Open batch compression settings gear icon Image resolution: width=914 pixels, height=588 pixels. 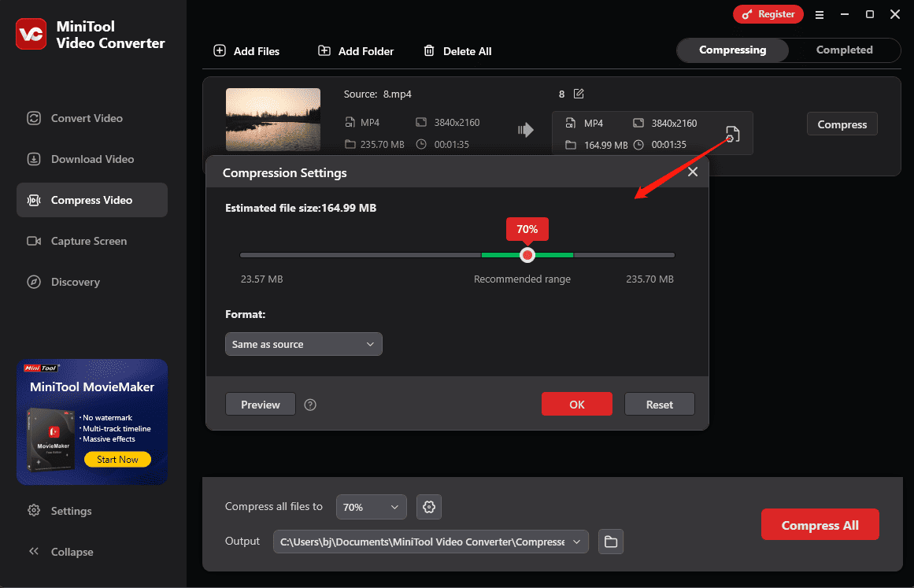pyautogui.click(x=429, y=507)
